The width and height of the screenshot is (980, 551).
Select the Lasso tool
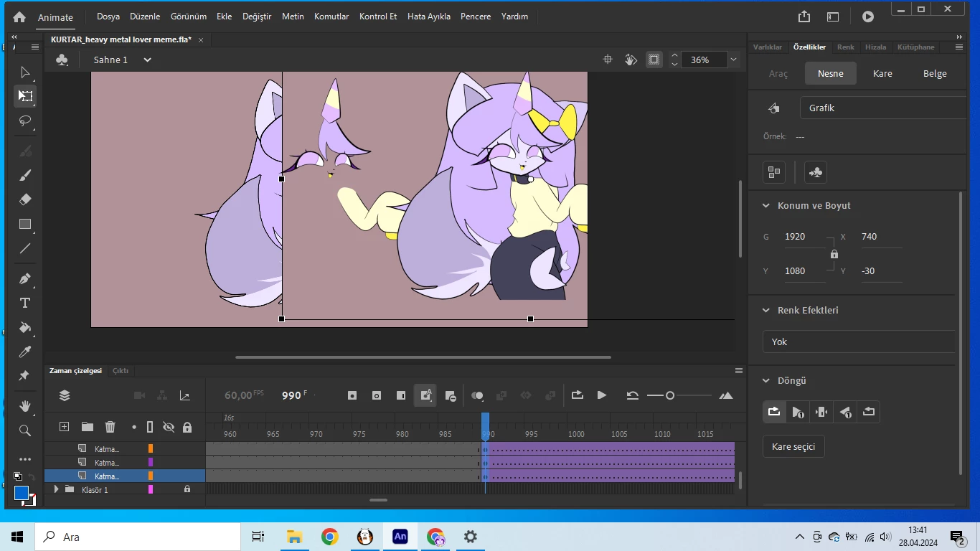tap(25, 121)
